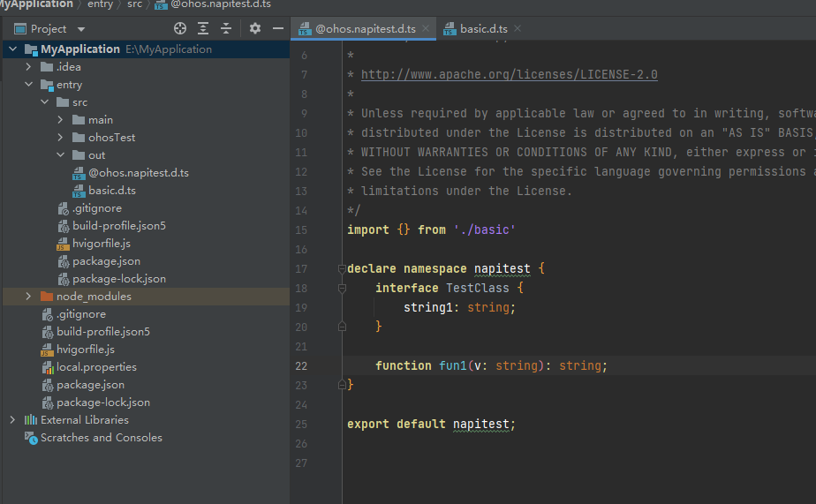Expand External Libraries node
816x504 pixels.
tap(12, 420)
